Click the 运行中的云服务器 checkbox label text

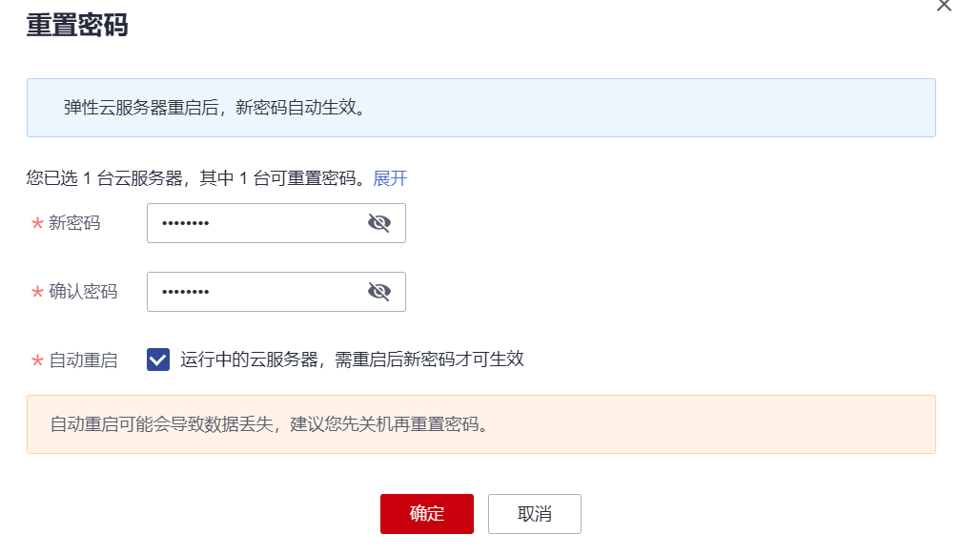(x=352, y=360)
